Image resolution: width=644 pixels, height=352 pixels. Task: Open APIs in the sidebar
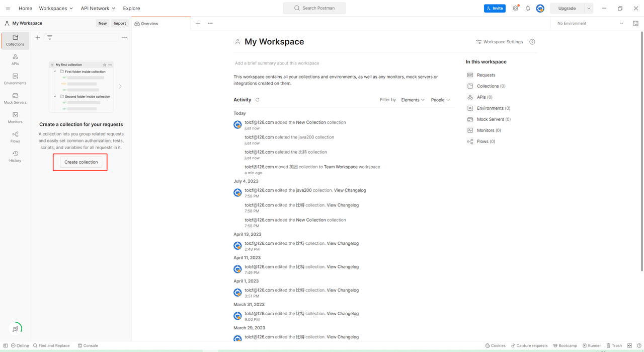click(15, 60)
